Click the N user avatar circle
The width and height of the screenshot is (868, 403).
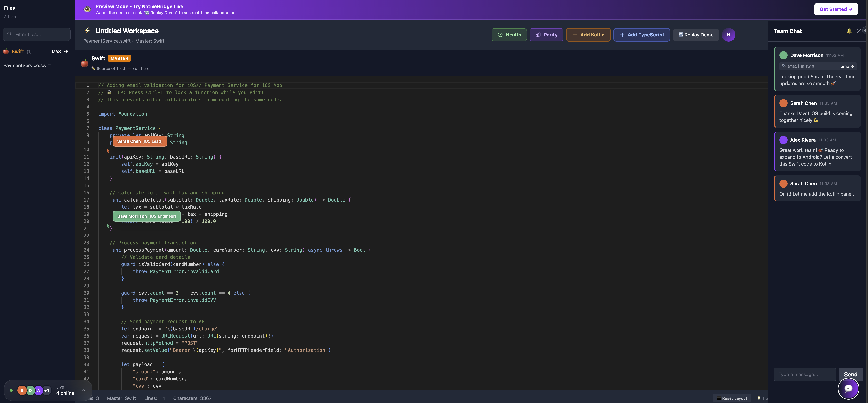pyautogui.click(x=729, y=35)
